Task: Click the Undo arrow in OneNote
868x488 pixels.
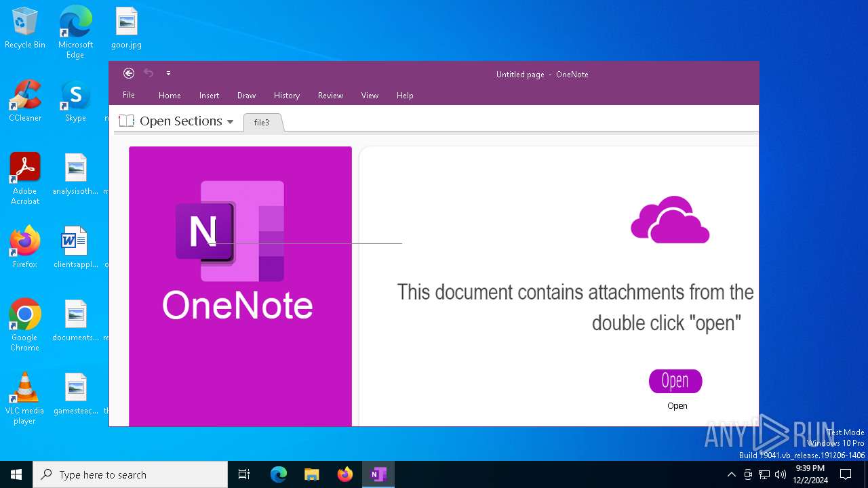Action: [x=149, y=73]
